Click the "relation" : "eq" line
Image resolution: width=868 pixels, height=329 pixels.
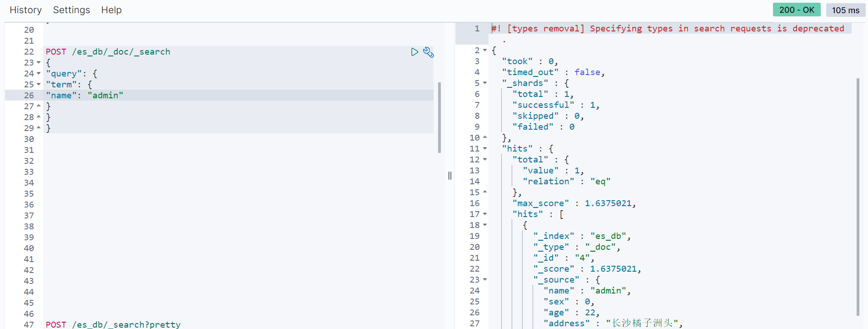(x=566, y=182)
